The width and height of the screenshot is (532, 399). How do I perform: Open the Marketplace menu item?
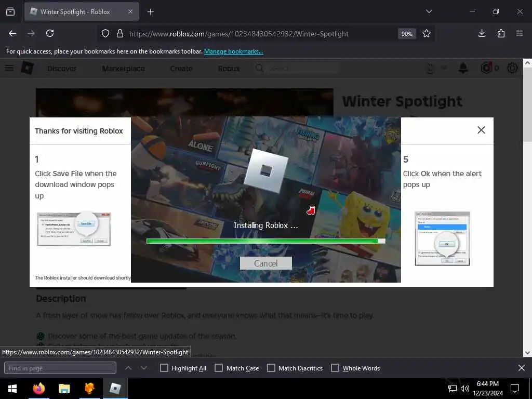coord(124,69)
